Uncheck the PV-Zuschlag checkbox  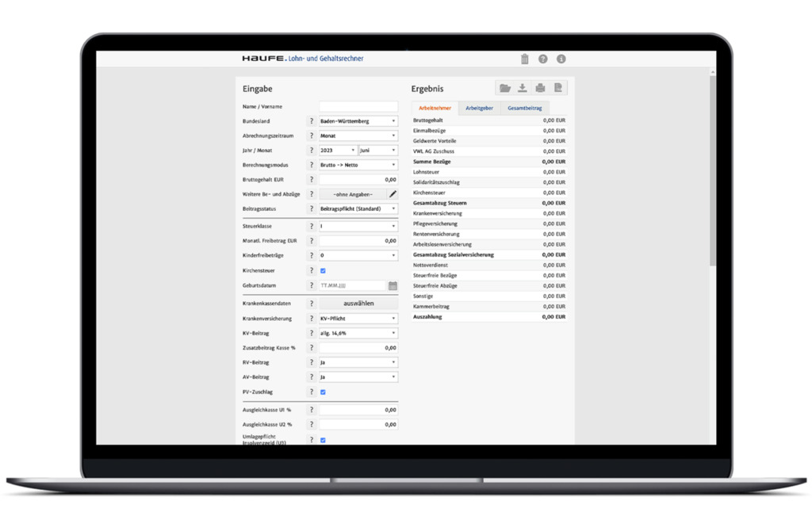click(323, 392)
